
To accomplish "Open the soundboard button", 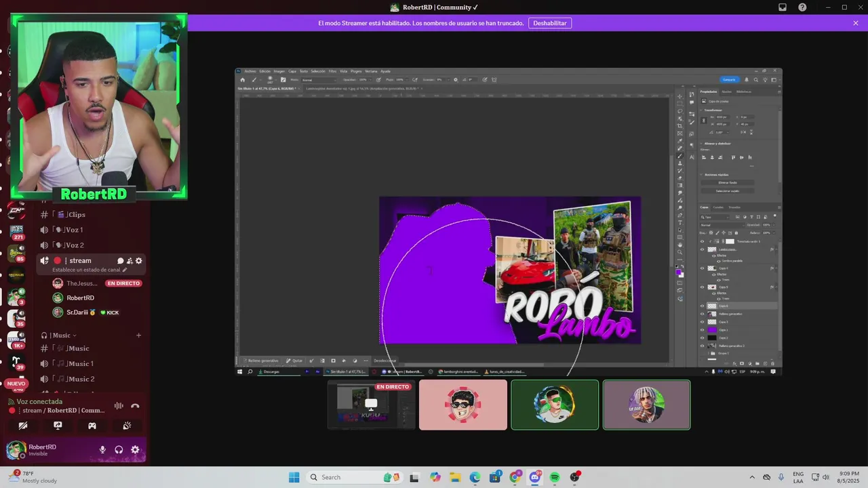I will tap(127, 426).
